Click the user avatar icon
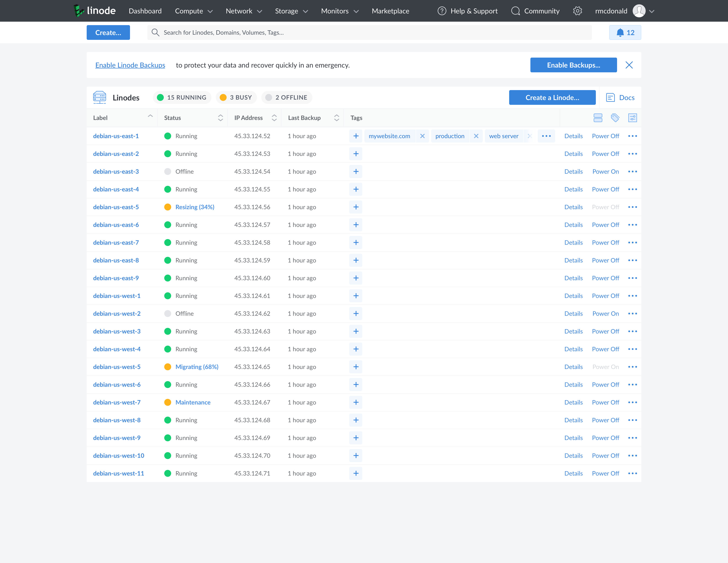 (639, 11)
